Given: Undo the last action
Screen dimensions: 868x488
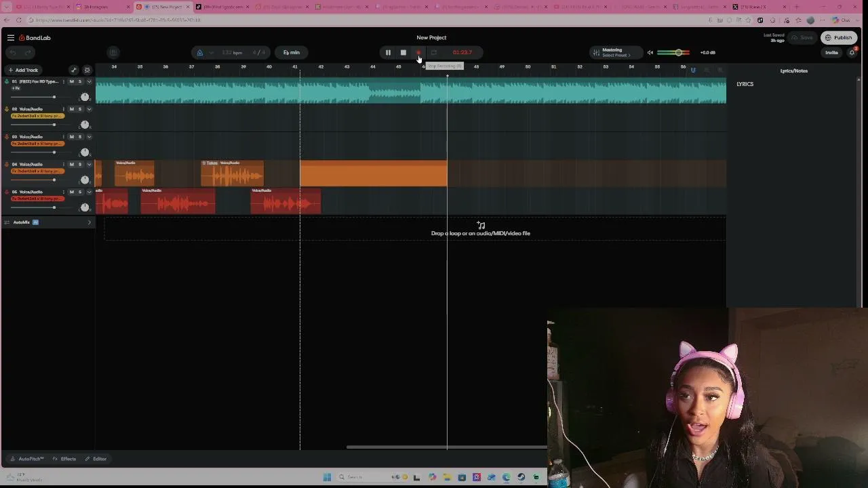Looking at the screenshot, I should click(12, 52).
